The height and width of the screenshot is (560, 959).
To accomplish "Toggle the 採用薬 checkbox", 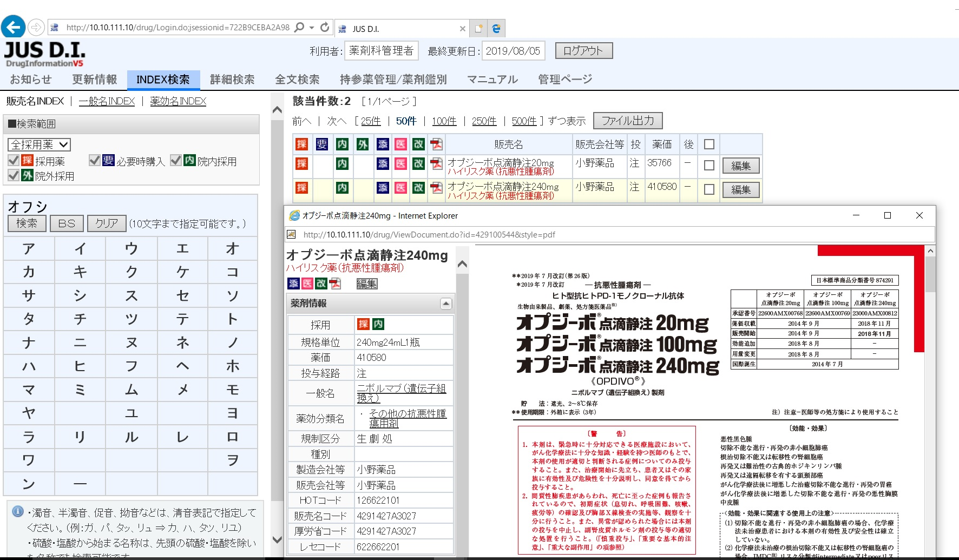I will pos(14,161).
